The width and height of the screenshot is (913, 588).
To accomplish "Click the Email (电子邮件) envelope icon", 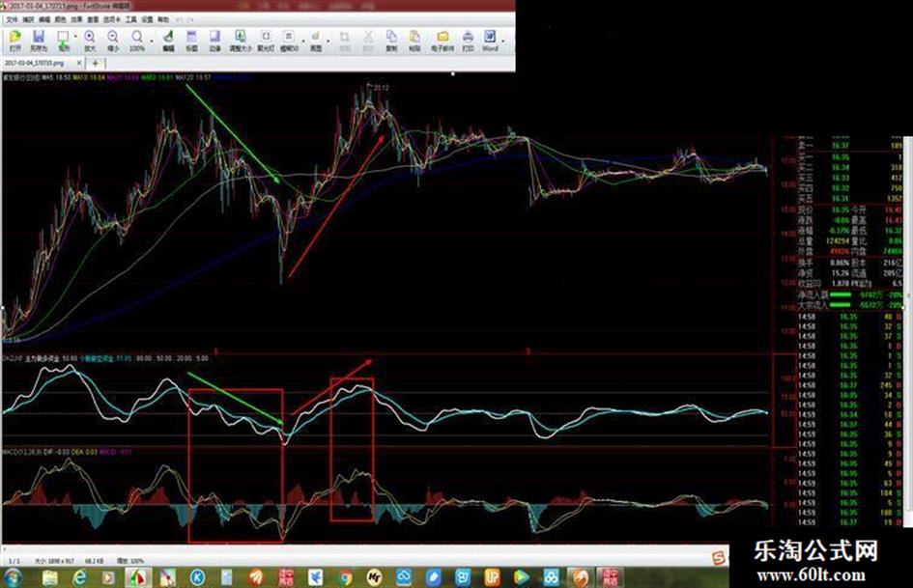I will [442, 41].
